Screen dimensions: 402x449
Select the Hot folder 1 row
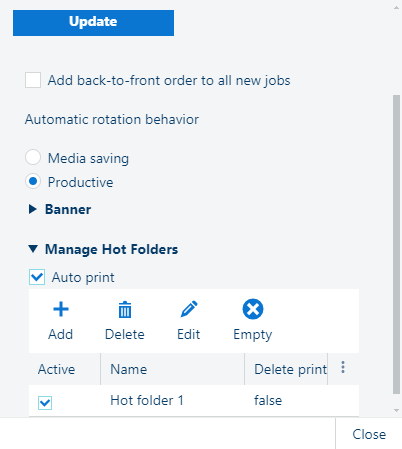click(194, 401)
